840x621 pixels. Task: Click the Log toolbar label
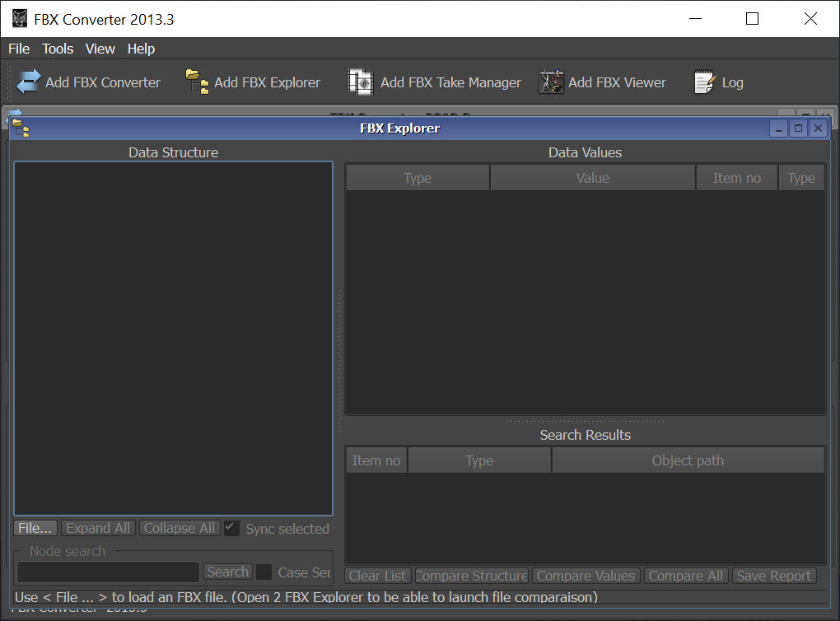[x=732, y=82]
